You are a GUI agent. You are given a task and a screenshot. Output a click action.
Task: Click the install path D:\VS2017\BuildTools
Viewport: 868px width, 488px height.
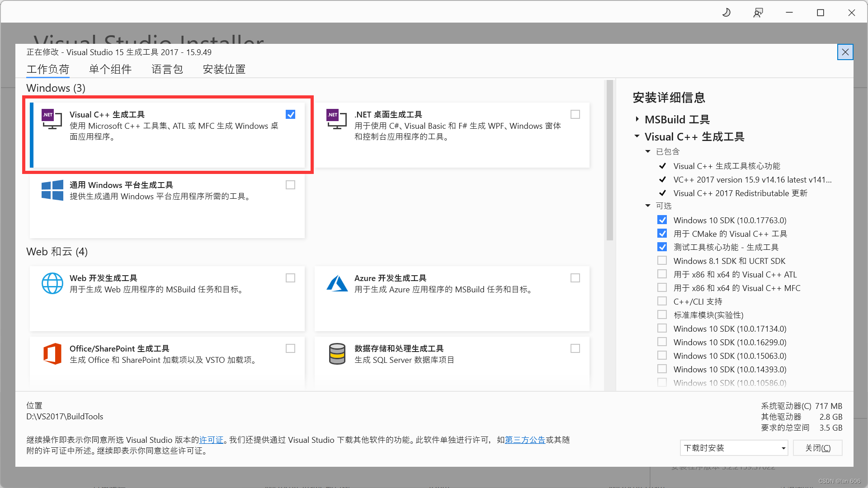point(65,416)
